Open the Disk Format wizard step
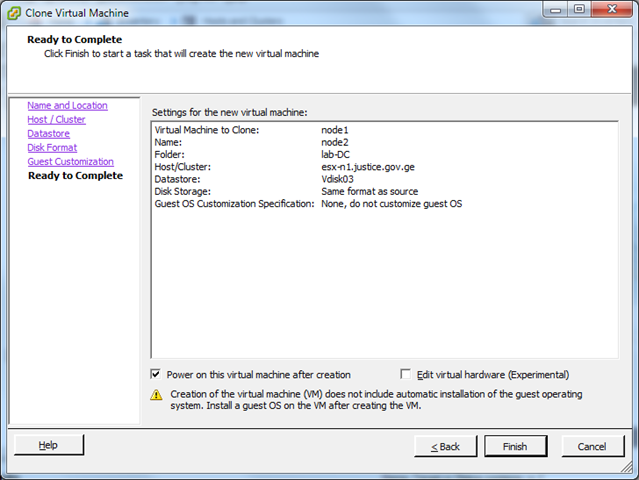 click(51, 147)
